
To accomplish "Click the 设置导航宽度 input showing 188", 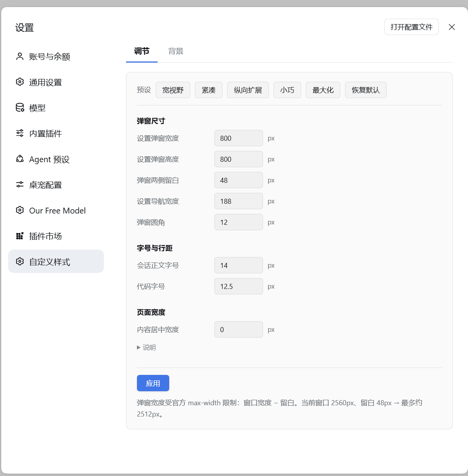I will pyautogui.click(x=238, y=201).
